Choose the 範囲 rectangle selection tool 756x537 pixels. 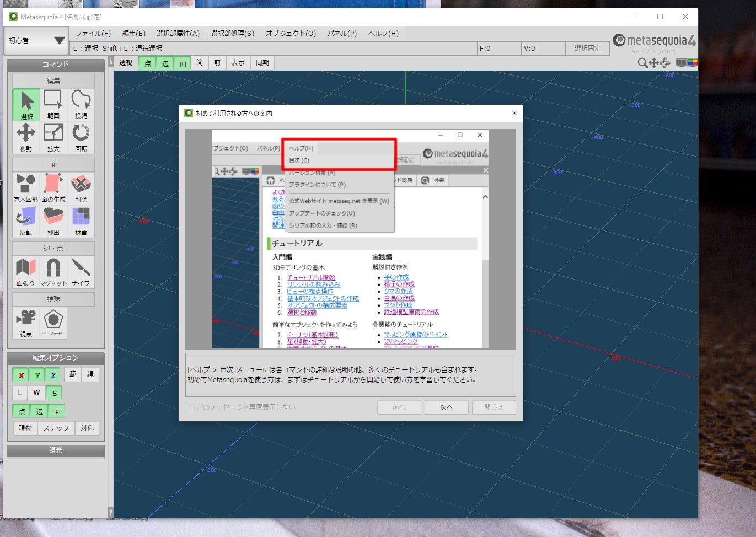point(53,105)
